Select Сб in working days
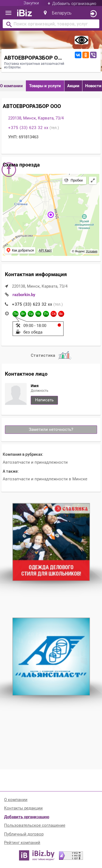Screen dimensions: 102x868 pyautogui.click(x=53, y=314)
